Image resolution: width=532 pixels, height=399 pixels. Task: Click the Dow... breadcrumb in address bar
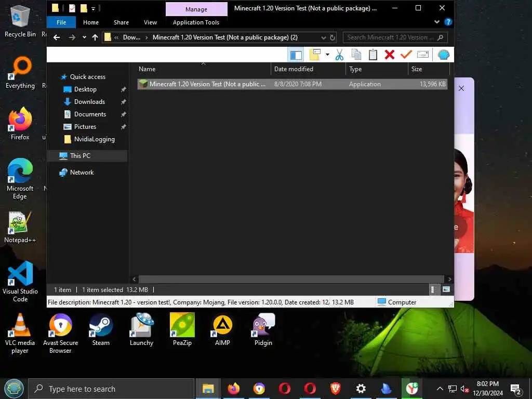coord(131,37)
